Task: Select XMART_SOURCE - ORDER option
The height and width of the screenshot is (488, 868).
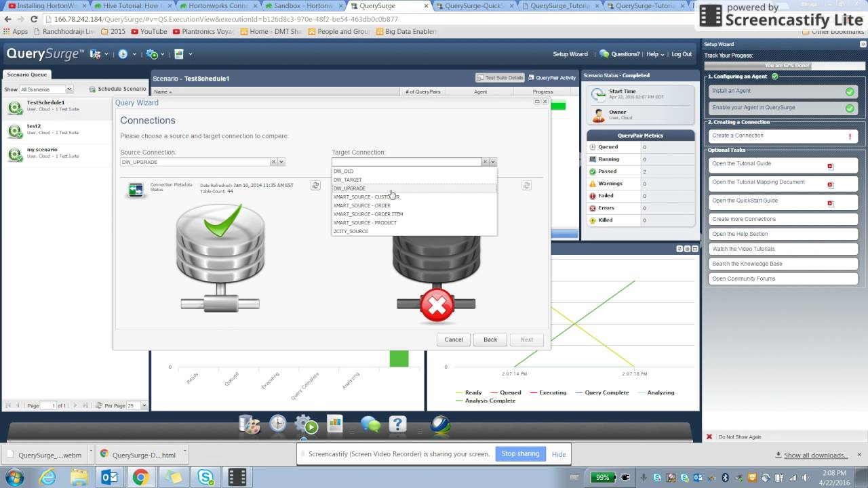Action: tap(414, 205)
